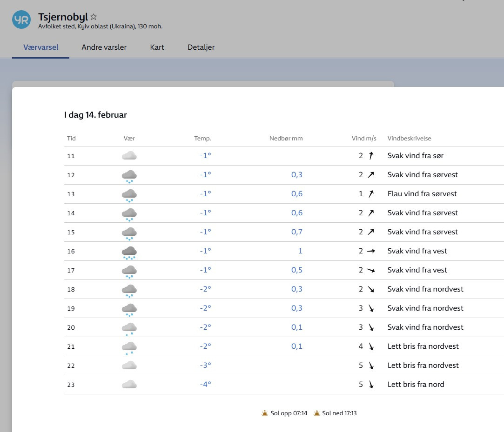Click the snow icon for hour 14
This screenshot has height=432, width=504.
click(x=129, y=214)
